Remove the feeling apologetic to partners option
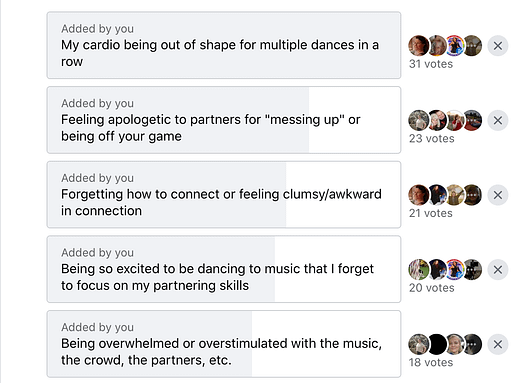Image resolution: width=519 pixels, height=383 pixels. tap(498, 120)
